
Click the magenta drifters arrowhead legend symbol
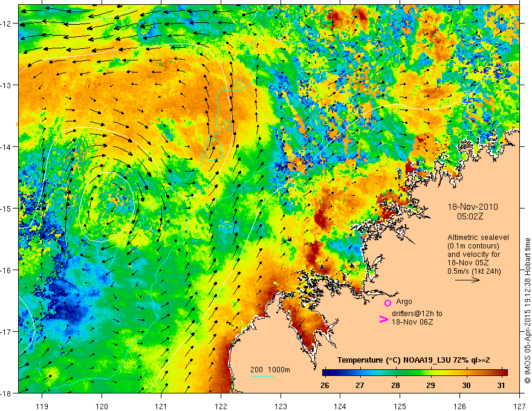(x=383, y=319)
